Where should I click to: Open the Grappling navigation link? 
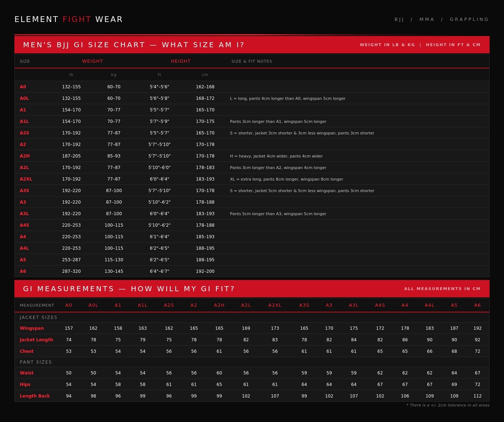[469, 19]
